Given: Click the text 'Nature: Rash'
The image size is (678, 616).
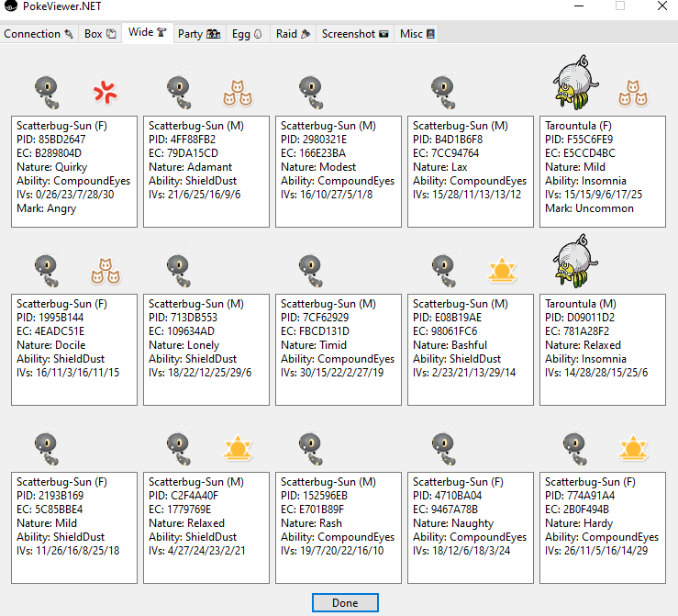Looking at the screenshot, I should (x=311, y=523).
